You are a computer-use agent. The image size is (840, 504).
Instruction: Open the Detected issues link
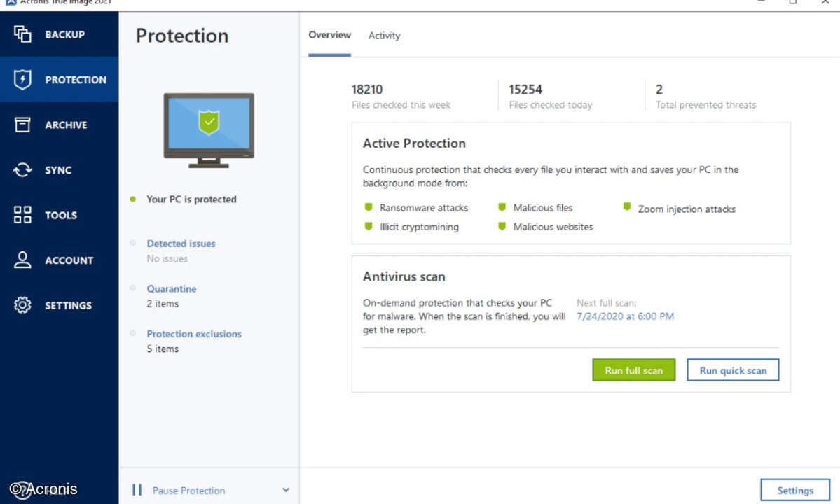tap(181, 244)
